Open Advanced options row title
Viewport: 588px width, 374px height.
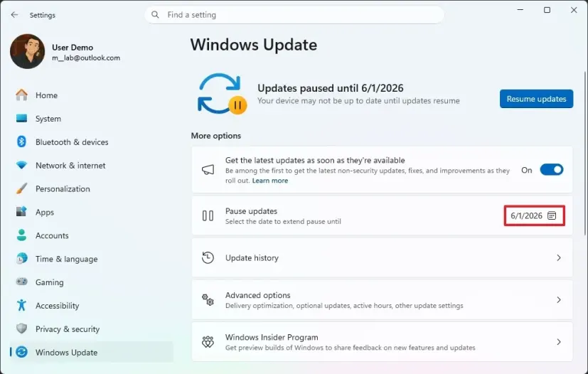coord(257,295)
